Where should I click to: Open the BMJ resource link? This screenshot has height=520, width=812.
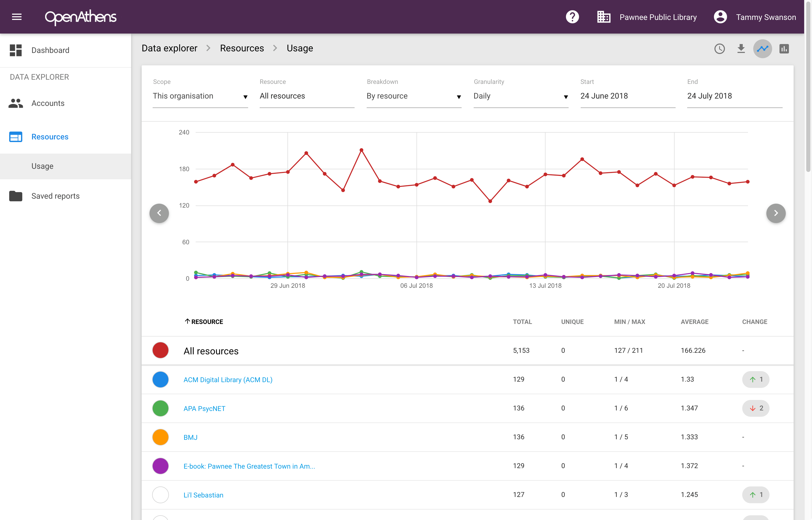190,437
